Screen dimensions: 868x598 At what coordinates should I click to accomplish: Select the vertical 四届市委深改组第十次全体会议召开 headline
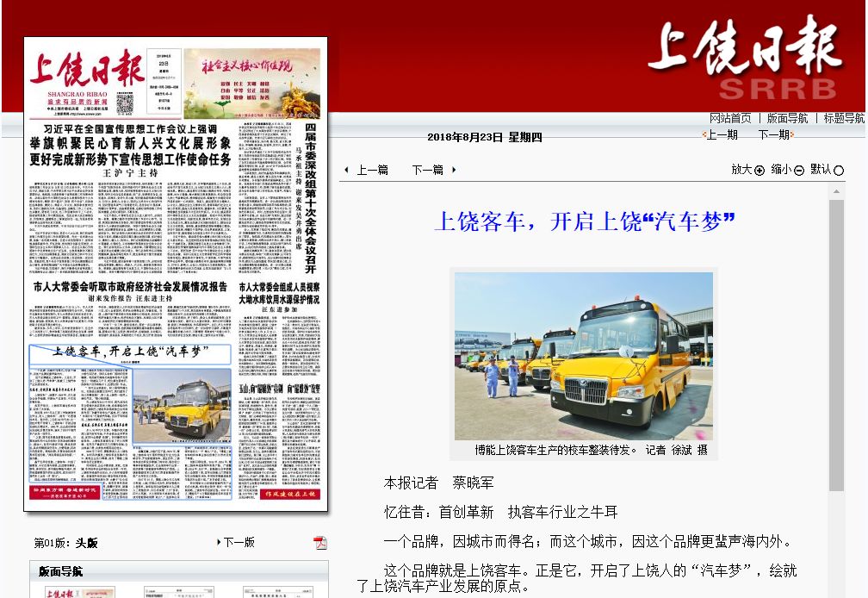click(311, 198)
